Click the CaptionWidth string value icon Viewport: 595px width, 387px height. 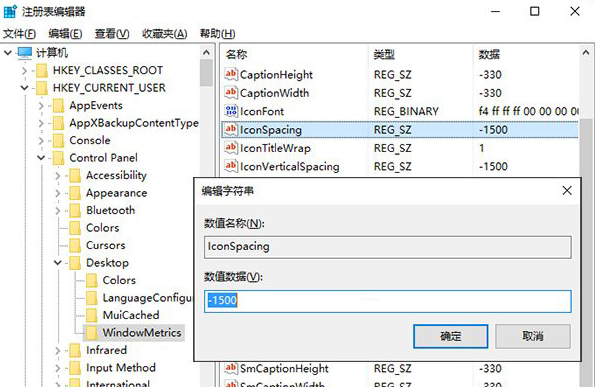point(231,92)
